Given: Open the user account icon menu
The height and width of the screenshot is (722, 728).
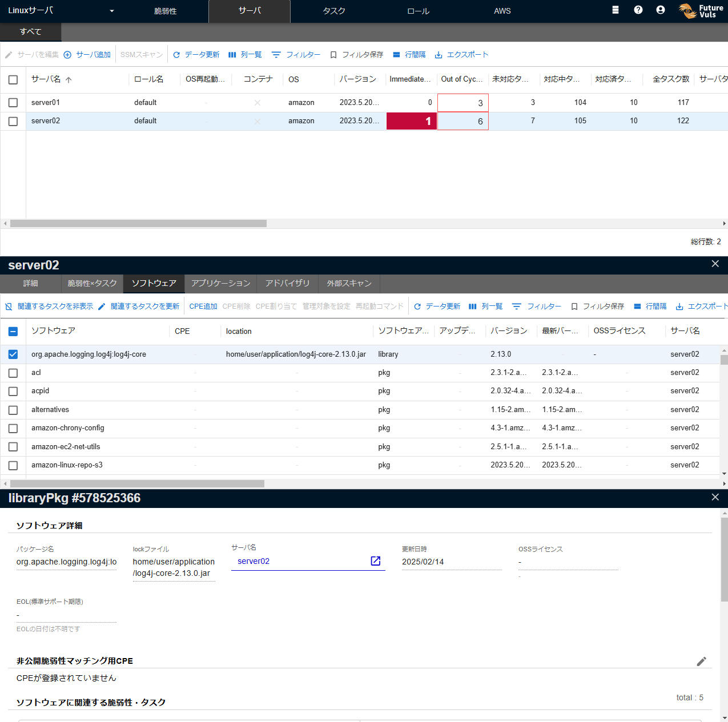Looking at the screenshot, I should coord(660,10).
